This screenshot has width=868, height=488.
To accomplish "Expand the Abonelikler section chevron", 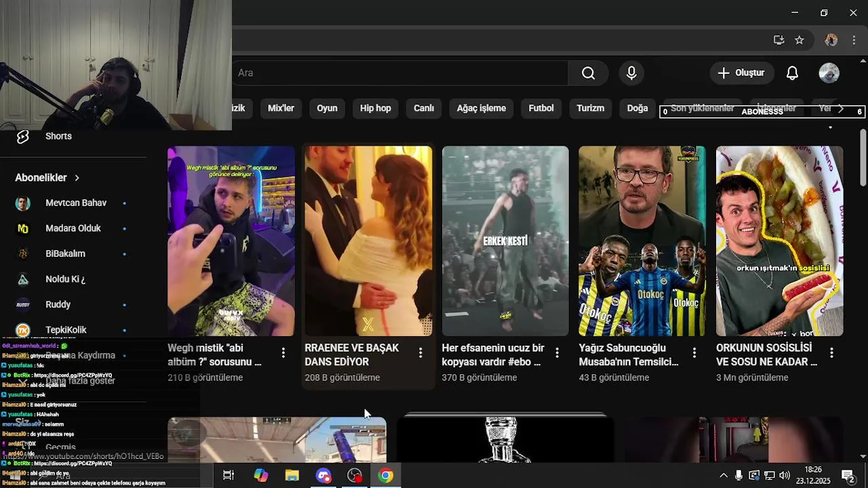I will pos(77,178).
